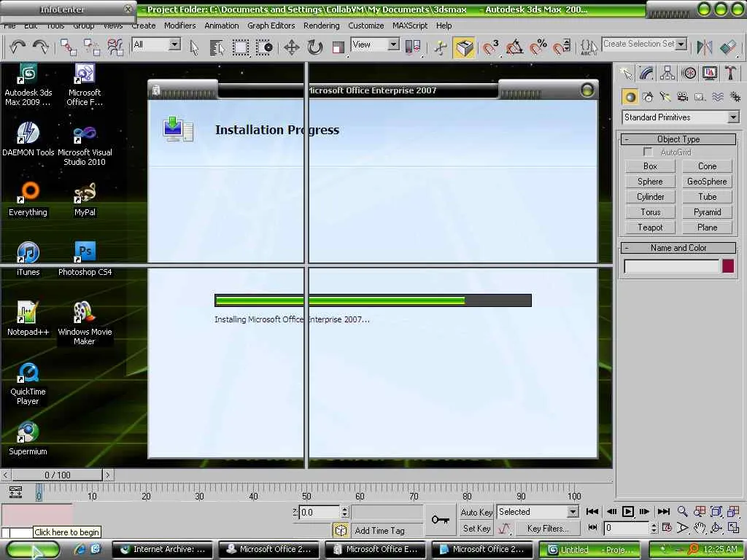Viewport: 747px width, 560px height.
Task: Open the Graph Editors menu
Action: 271,26
